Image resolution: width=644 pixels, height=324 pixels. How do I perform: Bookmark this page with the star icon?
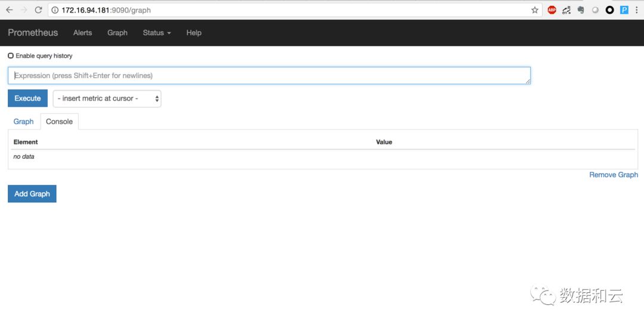click(534, 10)
